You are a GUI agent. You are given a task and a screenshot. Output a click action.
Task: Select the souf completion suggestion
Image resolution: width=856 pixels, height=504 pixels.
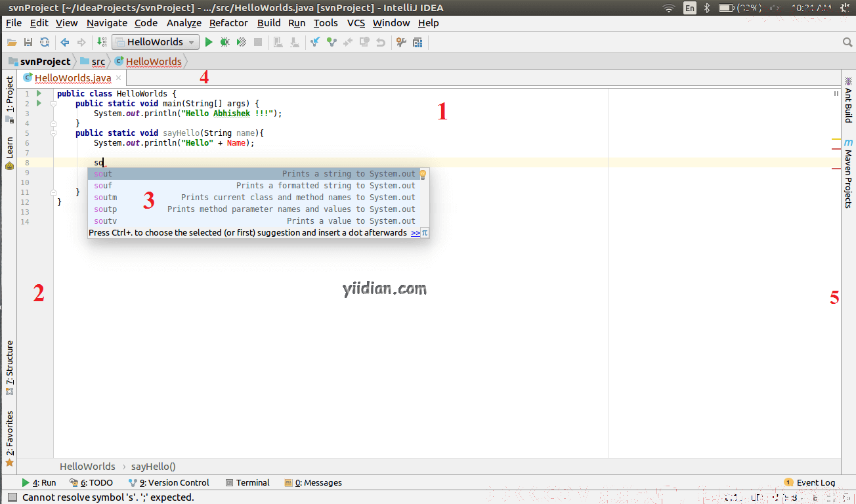coord(259,186)
